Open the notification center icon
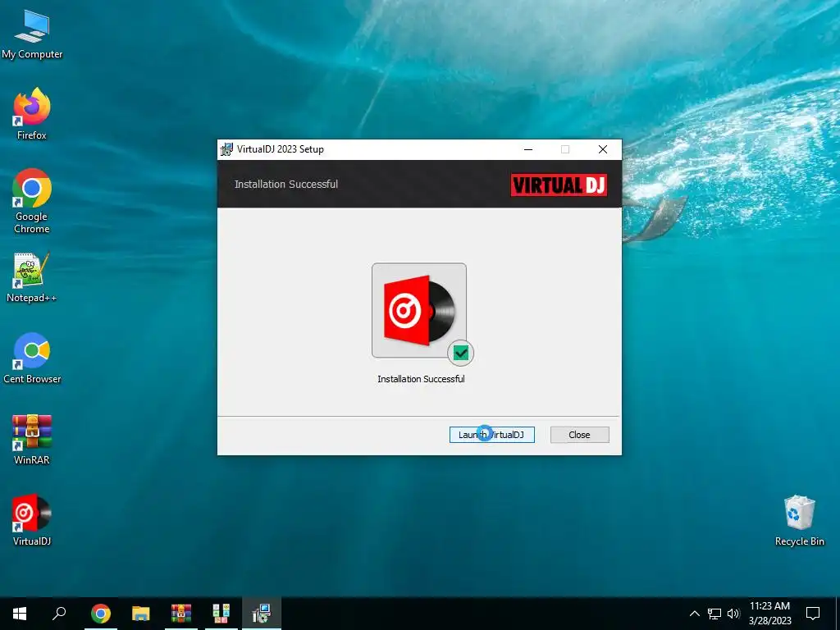 (813, 614)
